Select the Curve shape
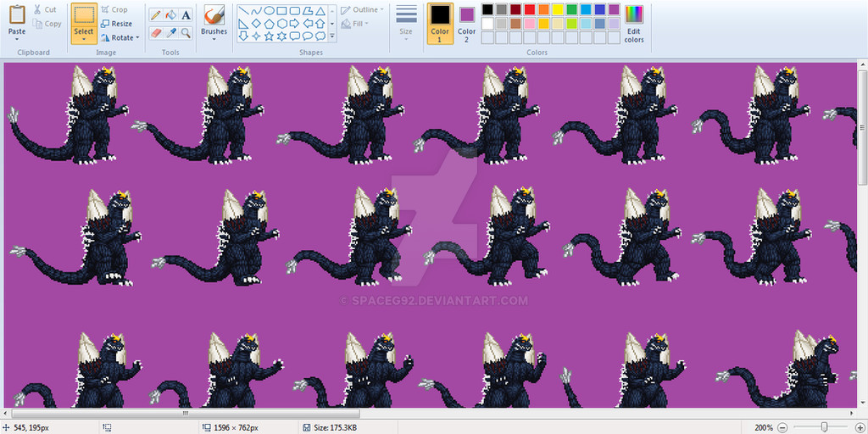868x434 pixels. point(256,10)
